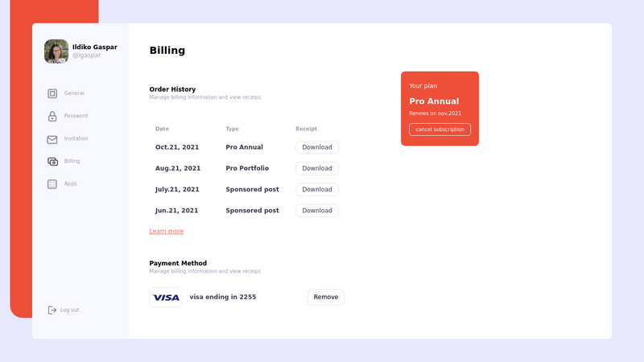Click the Invitation envelope icon
This screenshot has height=362, width=644.
pos(52,139)
